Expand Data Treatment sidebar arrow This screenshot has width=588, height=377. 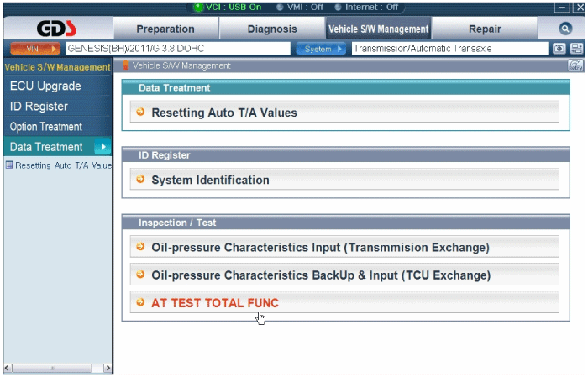coord(102,147)
